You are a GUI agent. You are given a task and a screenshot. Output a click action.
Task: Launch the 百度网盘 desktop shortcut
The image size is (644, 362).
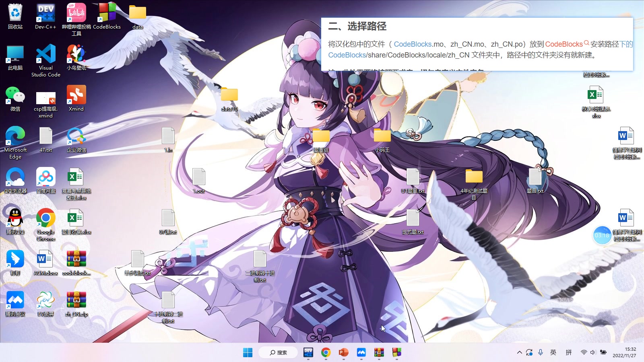click(46, 181)
